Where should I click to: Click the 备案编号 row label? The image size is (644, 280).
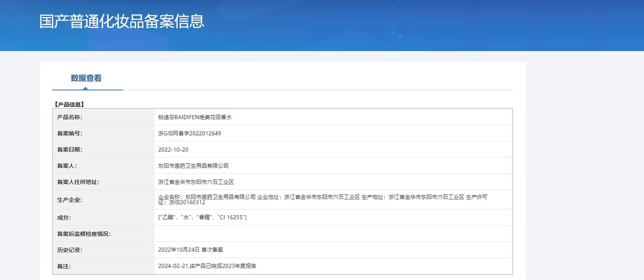tap(70, 133)
